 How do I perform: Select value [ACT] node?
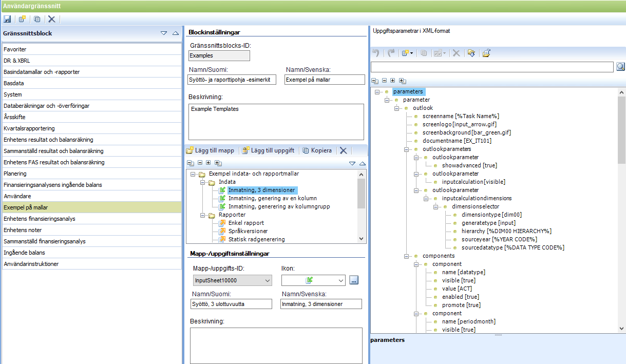457,289
